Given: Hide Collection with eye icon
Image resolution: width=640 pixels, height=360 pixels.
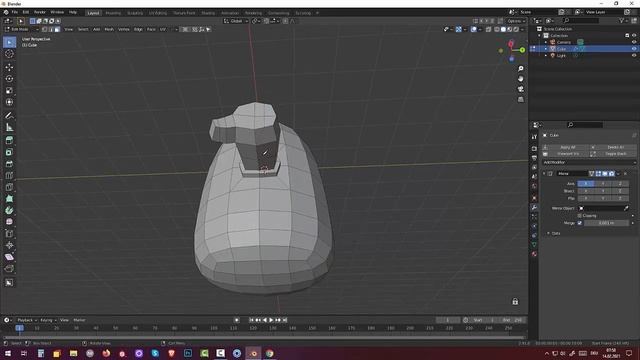Looking at the screenshot, I should pos(634,36).
